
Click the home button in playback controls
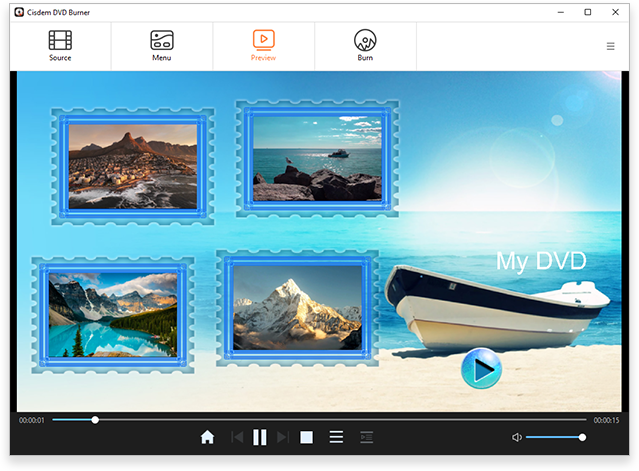[207, 437]
